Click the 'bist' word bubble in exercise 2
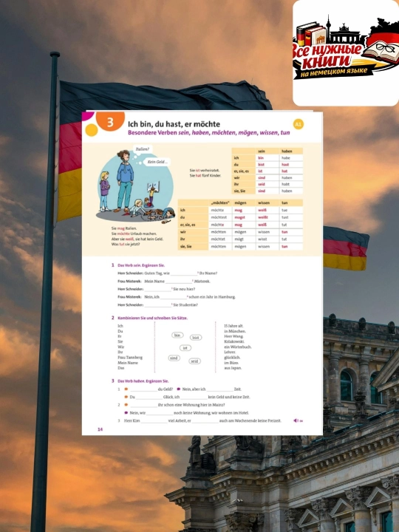 196,338
